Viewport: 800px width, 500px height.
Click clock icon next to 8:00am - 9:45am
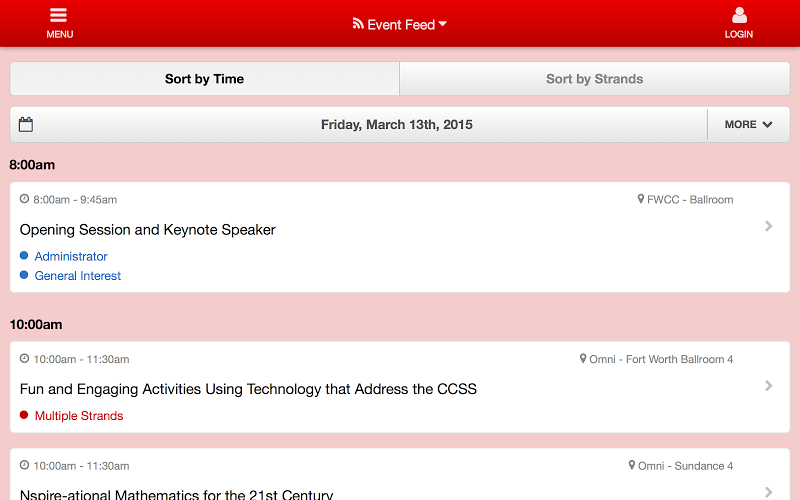[24, 199]
